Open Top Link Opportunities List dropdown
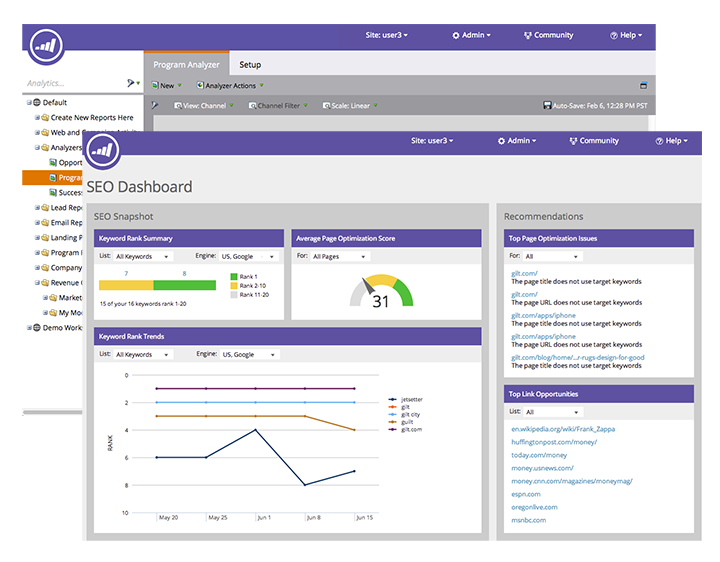 click(553, 412)
